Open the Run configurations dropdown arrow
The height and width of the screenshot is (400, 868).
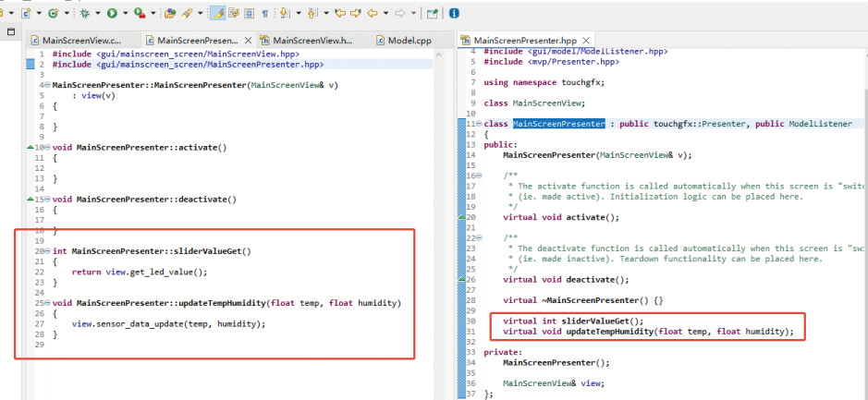tap(125, 13)
